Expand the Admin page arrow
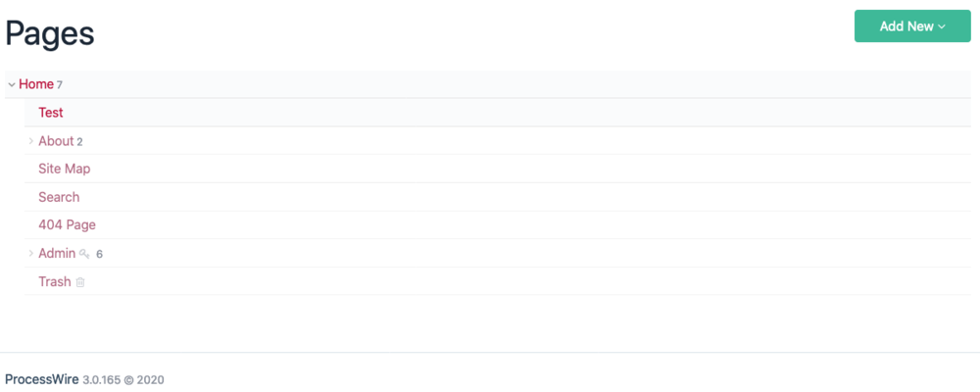 [31, 254]
